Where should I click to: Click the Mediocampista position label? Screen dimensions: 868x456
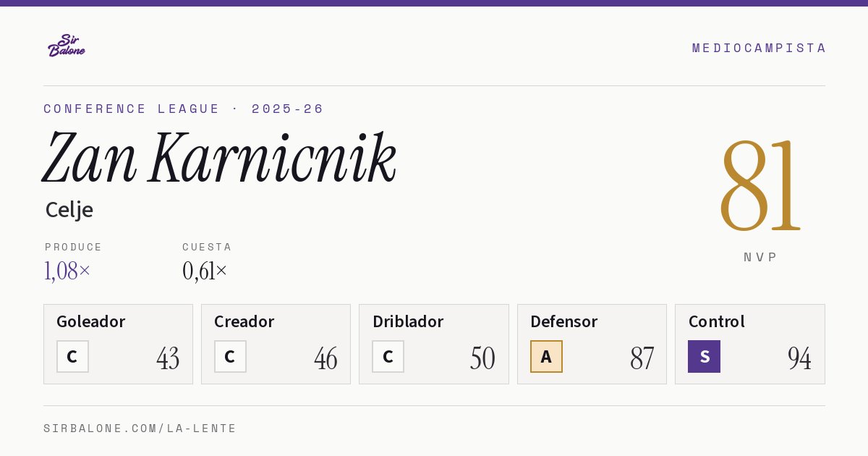[x=759, y=48]
